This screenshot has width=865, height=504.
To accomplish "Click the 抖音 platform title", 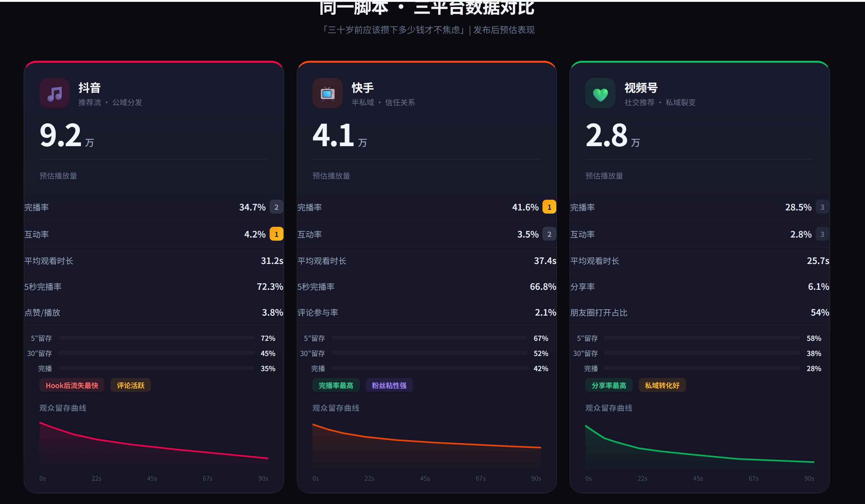I will (89, 88).
